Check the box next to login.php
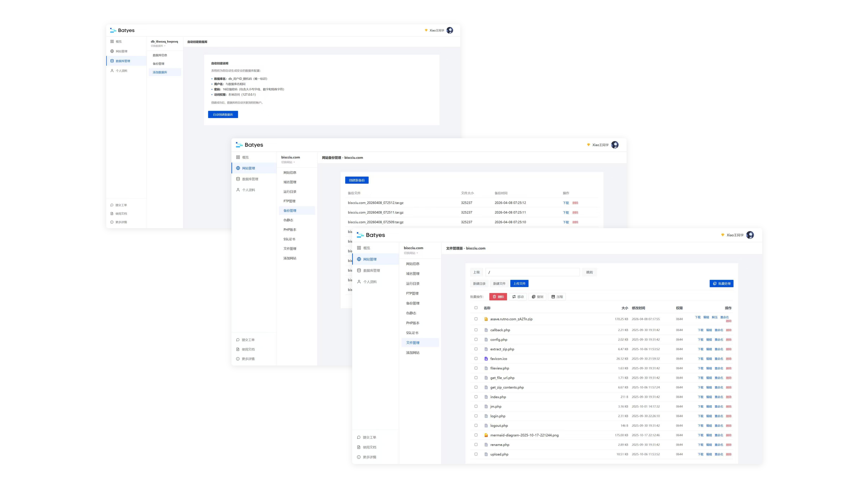The width and height of the screenshot is (868, 488). click(476, 416)
